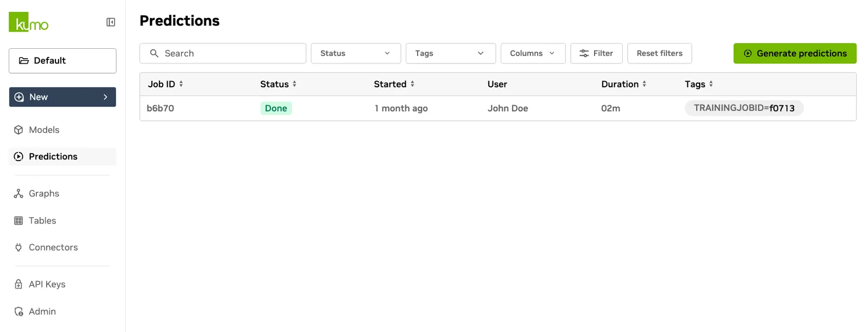Click the '1 month ago' cell
Image resolution: width=868 pixels, height=332 pixels.
(401, 108)
